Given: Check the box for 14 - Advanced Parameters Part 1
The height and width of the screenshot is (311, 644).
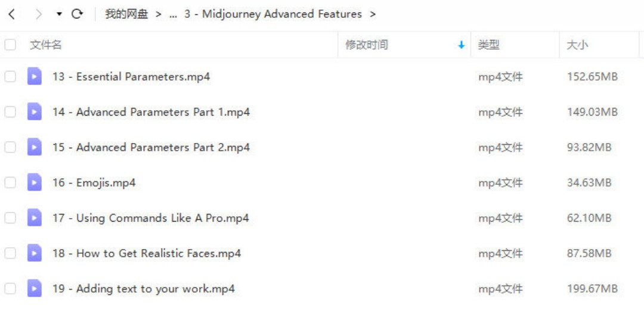Looking at the screenshot, I should [10, 112].
